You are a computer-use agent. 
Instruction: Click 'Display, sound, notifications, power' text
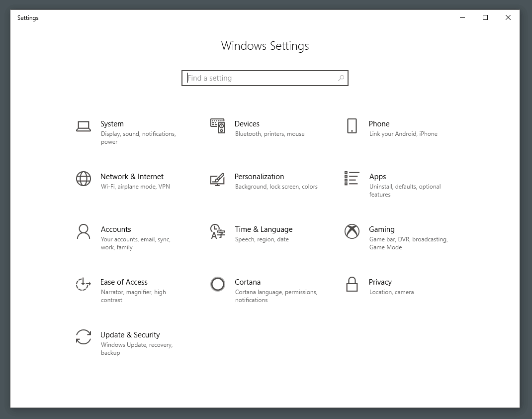[138, 138]
